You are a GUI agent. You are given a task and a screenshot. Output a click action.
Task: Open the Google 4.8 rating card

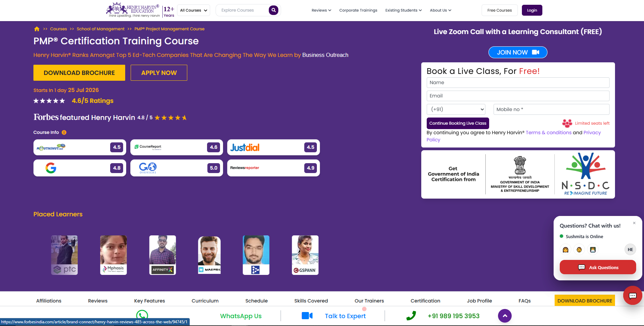pos(80,168)
